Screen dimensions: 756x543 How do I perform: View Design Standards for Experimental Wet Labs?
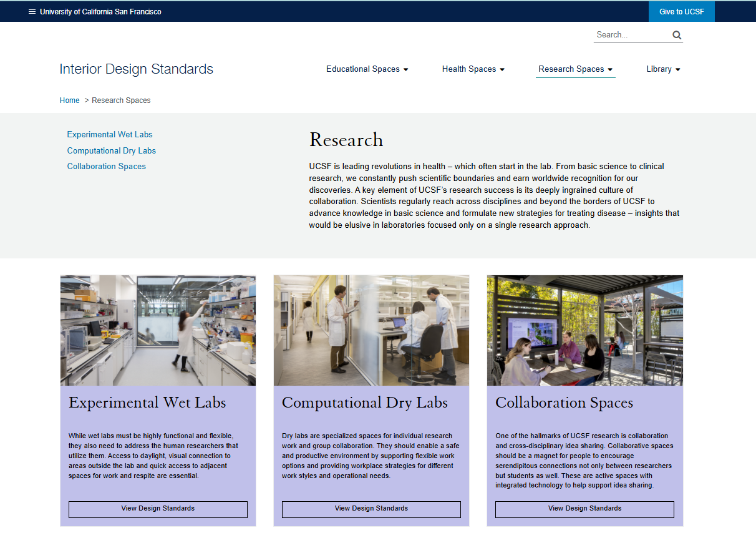click(x=158, y=509)
